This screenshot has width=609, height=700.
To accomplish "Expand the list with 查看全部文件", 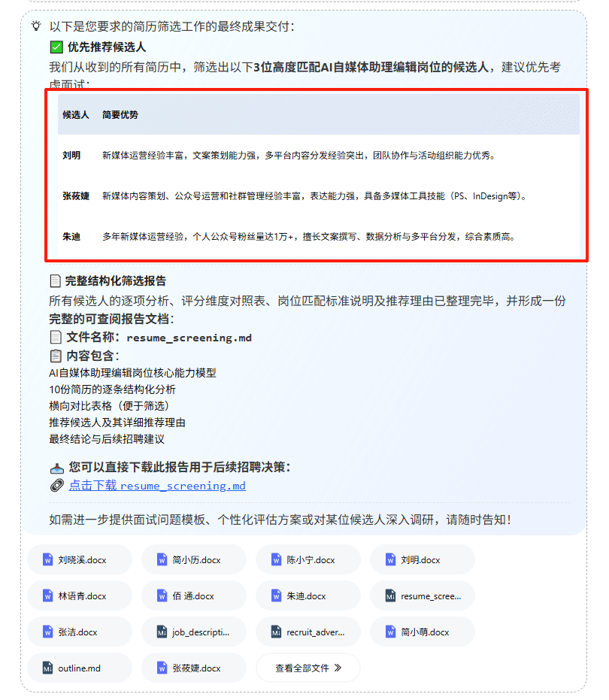I will point(308,668).
